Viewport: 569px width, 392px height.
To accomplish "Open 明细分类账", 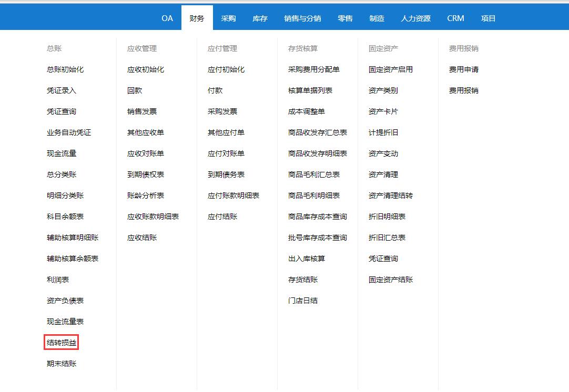I will [x=65, y=195].
